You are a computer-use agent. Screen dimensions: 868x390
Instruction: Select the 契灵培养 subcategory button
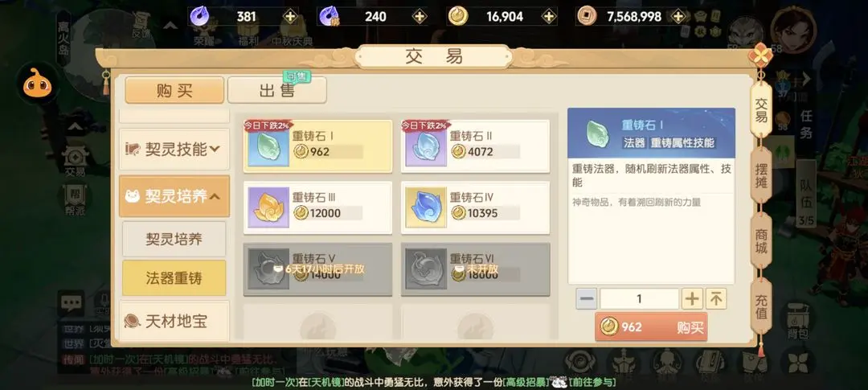174,240
